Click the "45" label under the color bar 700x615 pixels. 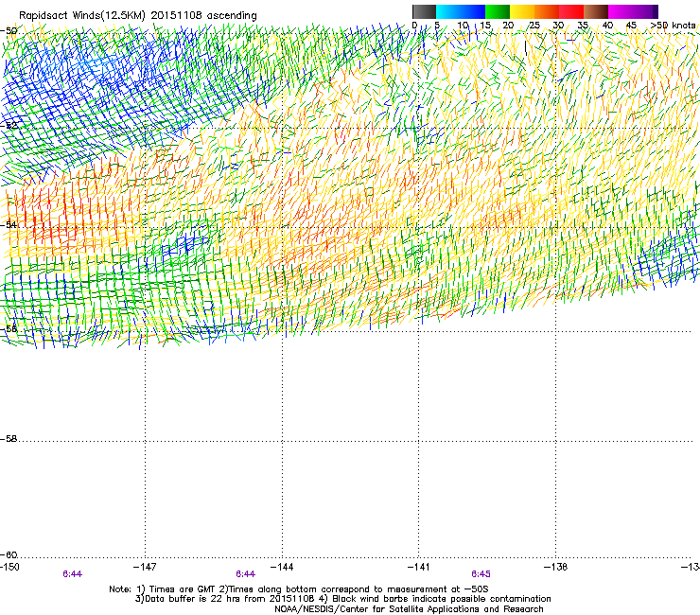(x=631, y=26)
